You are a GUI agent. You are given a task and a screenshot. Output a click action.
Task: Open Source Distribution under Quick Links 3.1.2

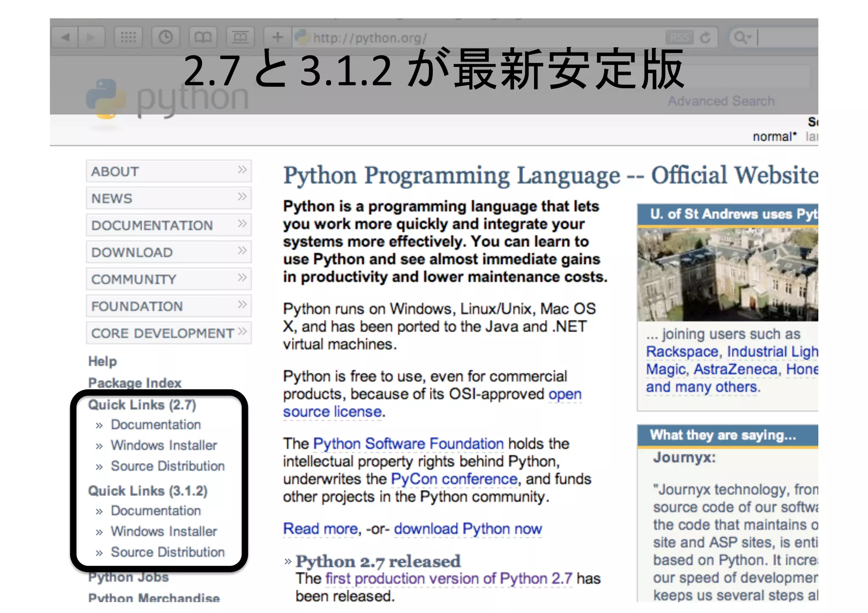click(x=167, y=552)
